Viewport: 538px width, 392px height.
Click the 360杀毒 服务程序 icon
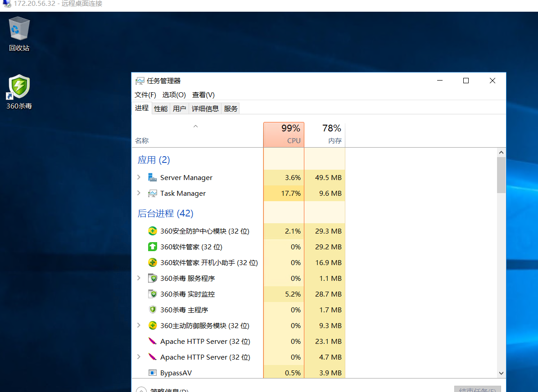152,278
